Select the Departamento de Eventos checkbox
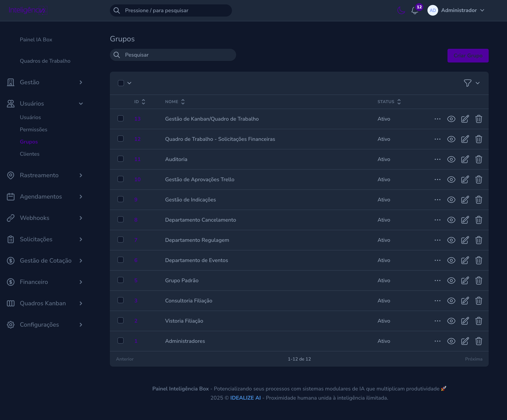Viewport: 507px width, 420px height. tap(121, 260)
